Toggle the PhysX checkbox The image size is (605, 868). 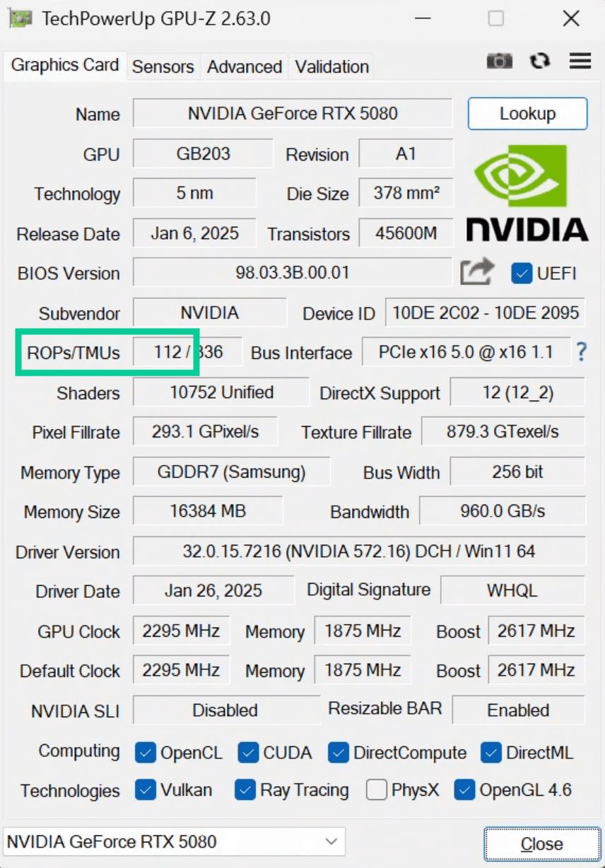376,790
